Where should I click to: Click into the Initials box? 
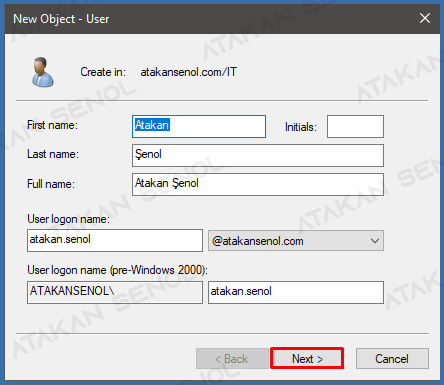[355, 126]
